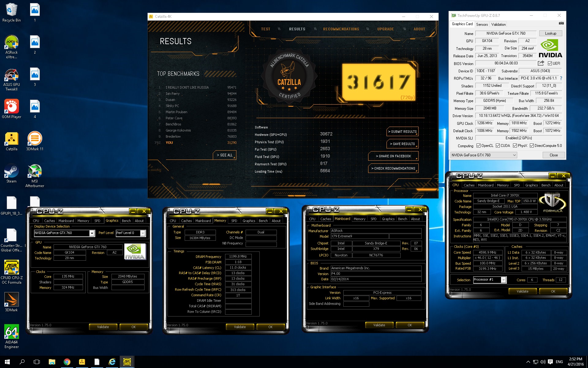
Task: Open image file named 3 on desktop
Action: click(x=35, y=77)
